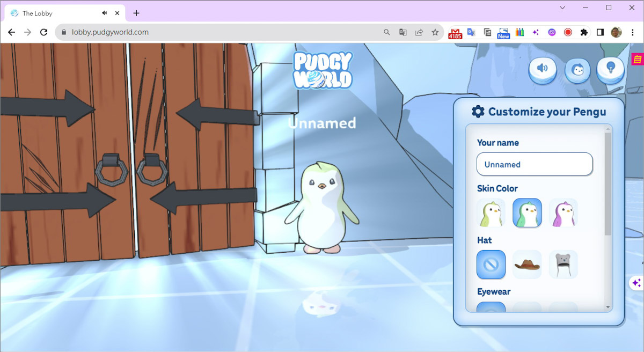
Task: Click the panel scroll up arrow
Action: (x=608, y=129)
